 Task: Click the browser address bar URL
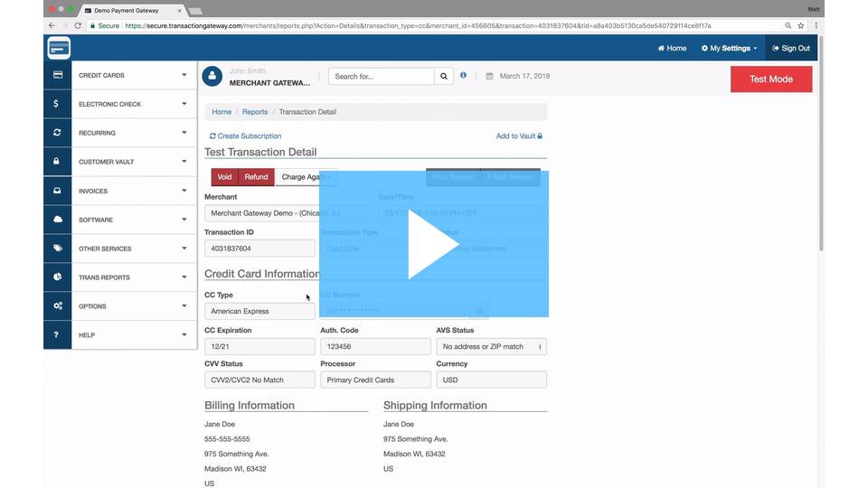click(418, 25)
